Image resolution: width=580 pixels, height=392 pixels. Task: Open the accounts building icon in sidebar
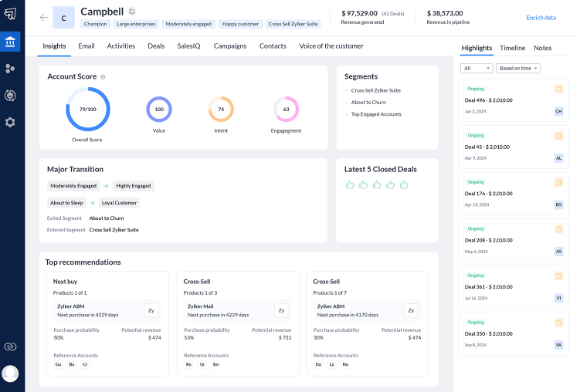click(x=10, y=42)
